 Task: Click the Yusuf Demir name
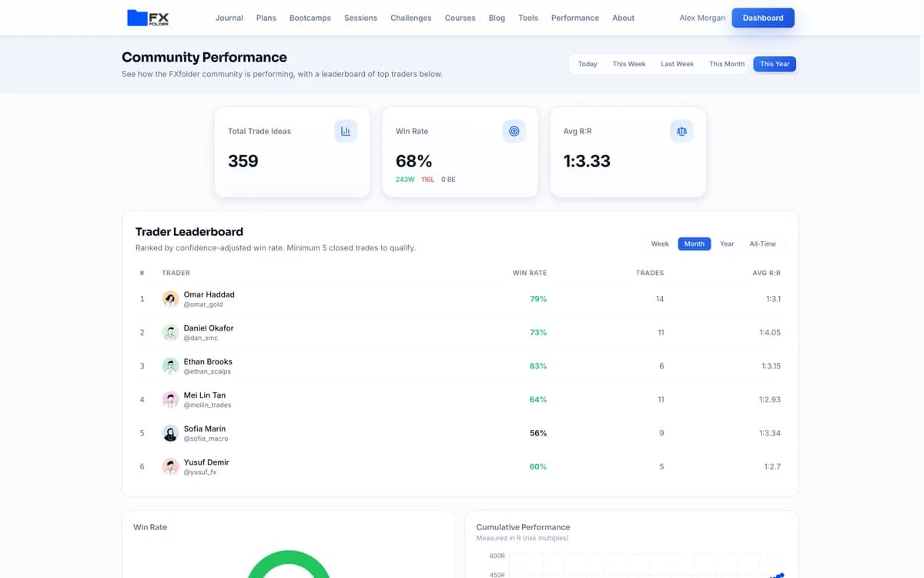point(206,462)
